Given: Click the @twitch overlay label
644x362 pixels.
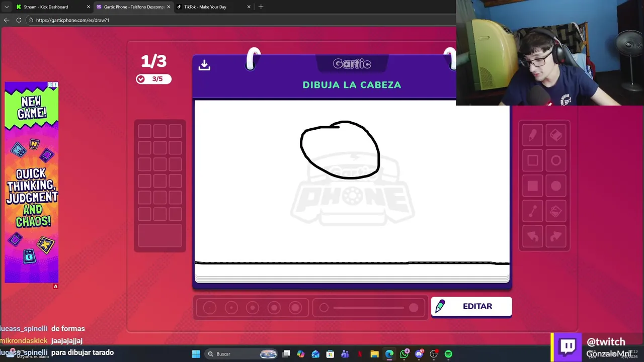Looking at the screenshot, I should coord(606,342).
